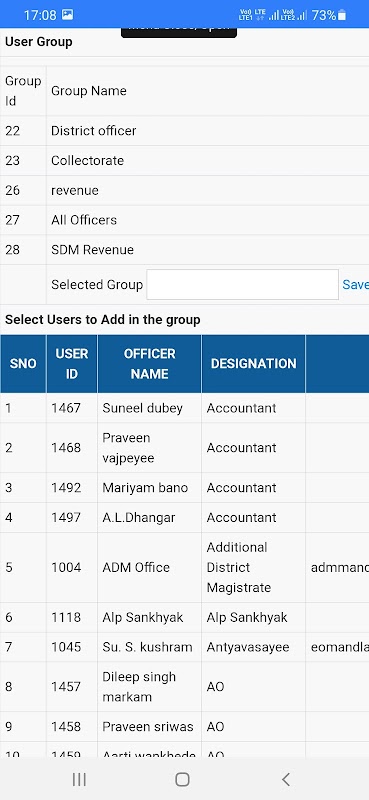Image resolution: width=369 pixels, height=800 pixels.
Task: Select the District officer group row
Action: point(184,131)
